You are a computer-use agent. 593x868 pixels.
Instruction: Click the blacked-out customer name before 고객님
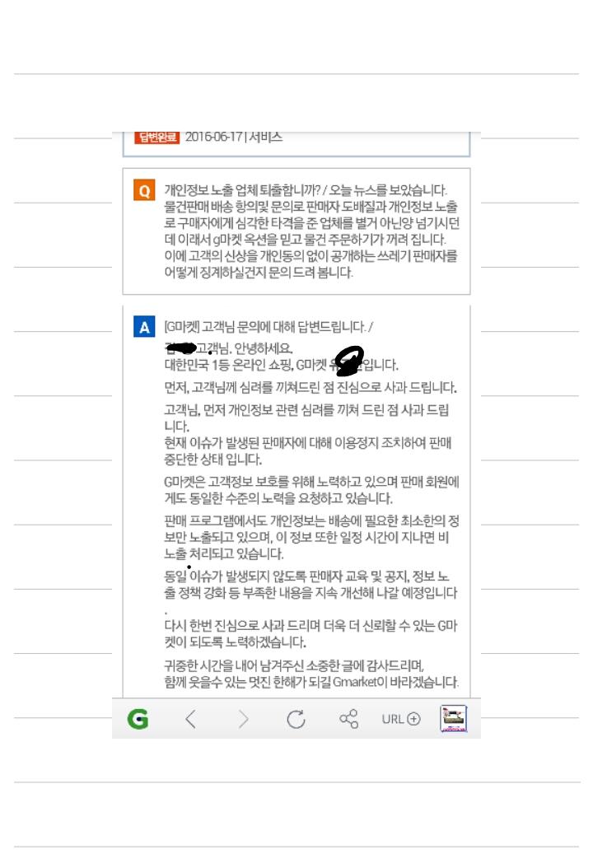[180, 348]
